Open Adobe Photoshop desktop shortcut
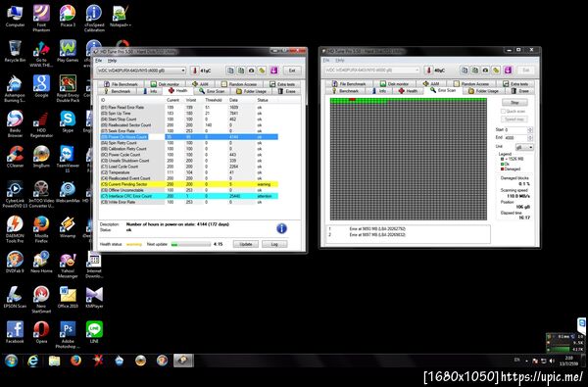Screen dimensions: 588x387 68,334
